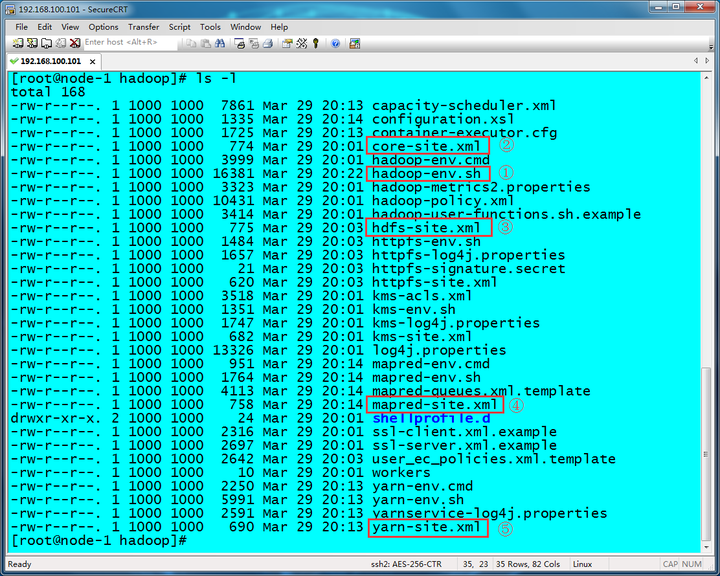Click the Copy toolbar icon

click(191, 43)
